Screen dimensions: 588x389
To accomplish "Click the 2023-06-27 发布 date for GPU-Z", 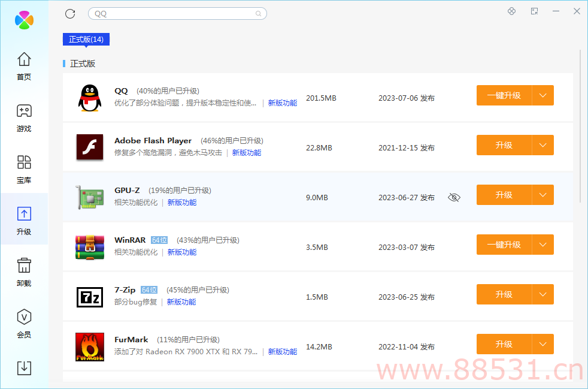I will pos(407,198).
